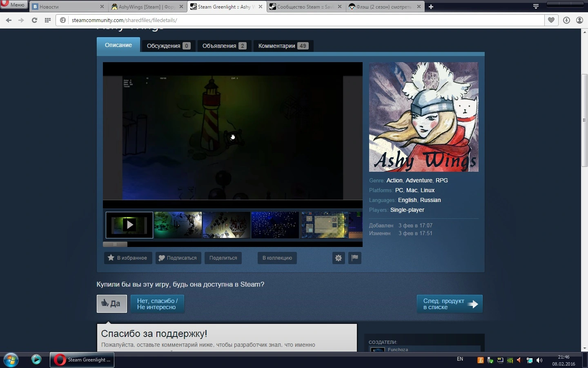Open the system volume tray icon
This screenshot has width=588, height=368.
539,360
